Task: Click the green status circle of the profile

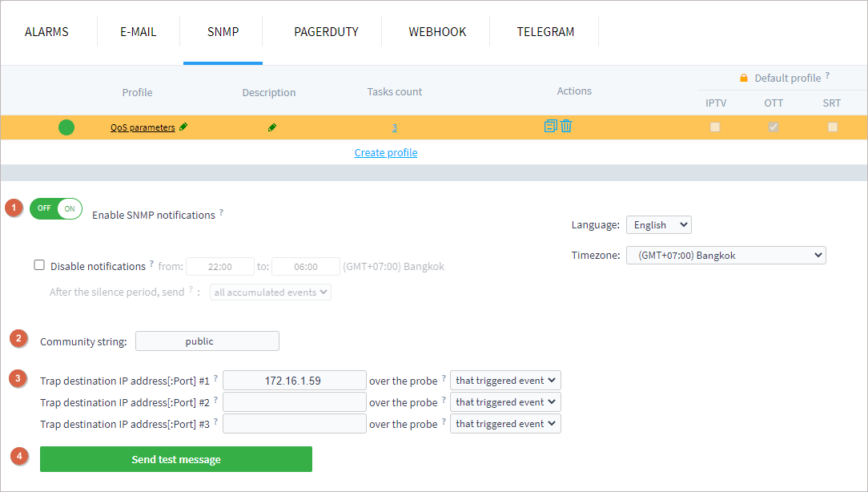Action: coord(66,127)
